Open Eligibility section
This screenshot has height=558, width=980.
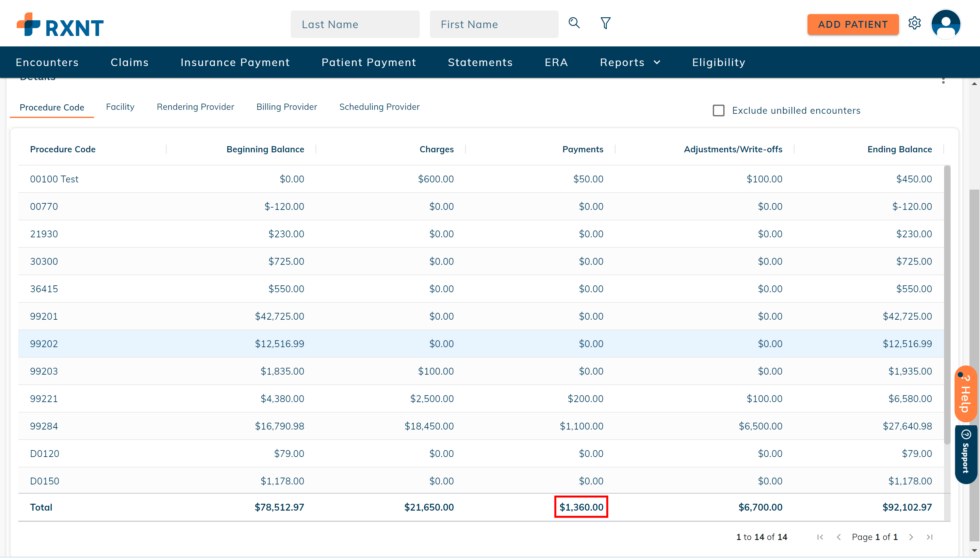[718, 62]
